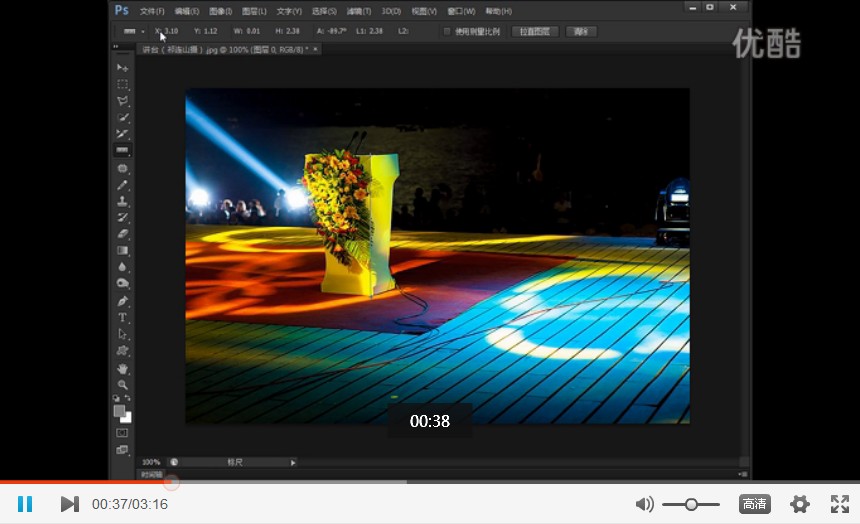Select the Move tool
Image resolution: width=860 pixels, height=524 pixels.
point(122,67)
